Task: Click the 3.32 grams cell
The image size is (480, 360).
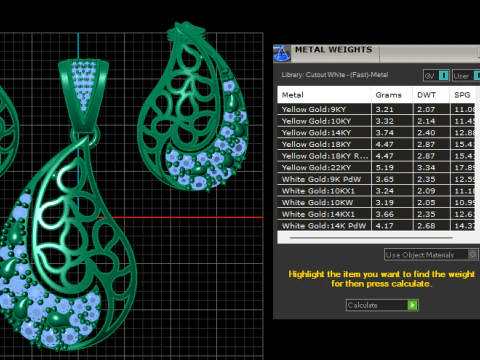Action: click(x=392, y=121)
